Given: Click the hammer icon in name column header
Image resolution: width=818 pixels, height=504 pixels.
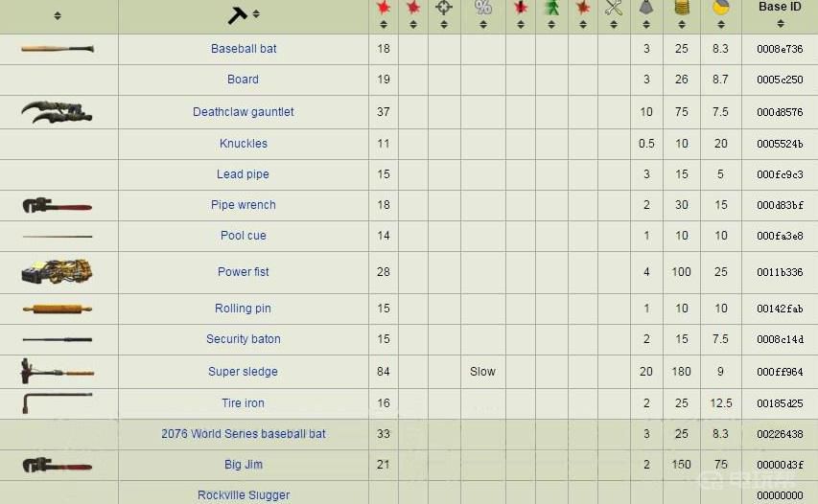Looking at the screenshot, I should click(x=238, y=15).
